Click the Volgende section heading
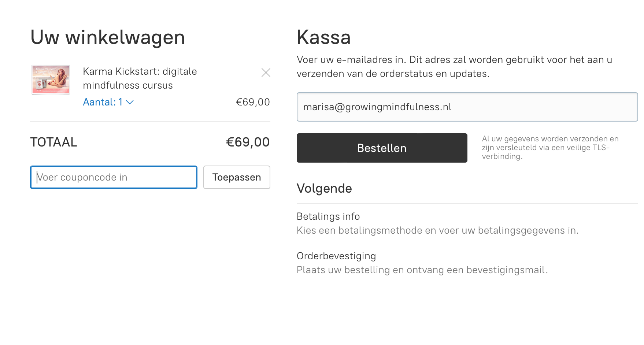This screenshot has height=345, width=644. point(324,188)
